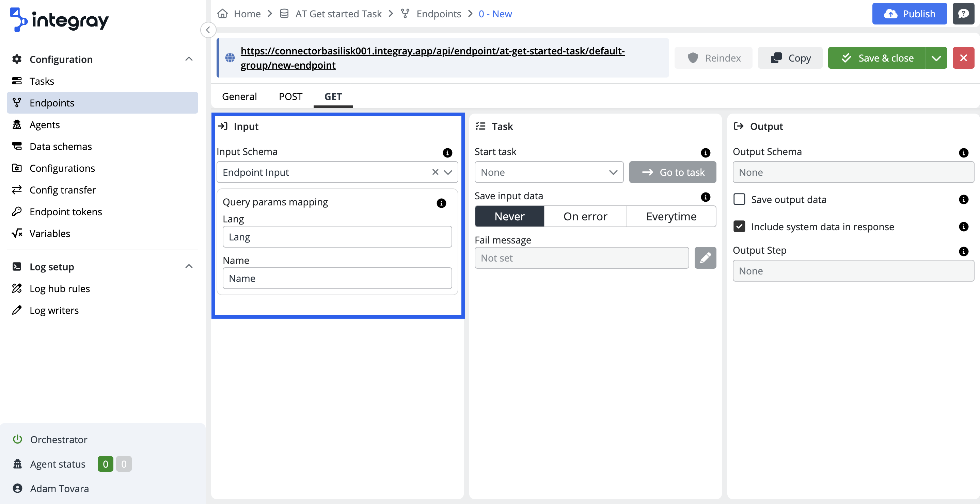
Task: Clear the Endpoint Input schema selection
Action: tap(435, 172)
